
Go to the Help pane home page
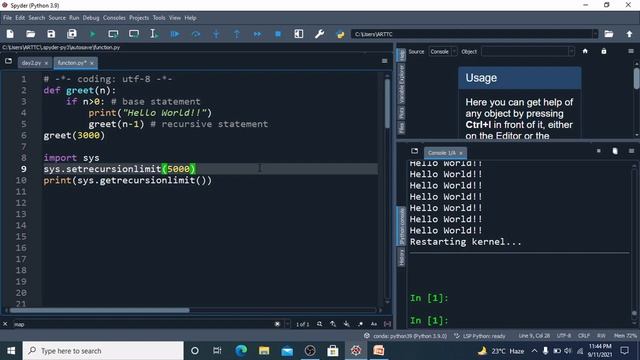[585, 51]
